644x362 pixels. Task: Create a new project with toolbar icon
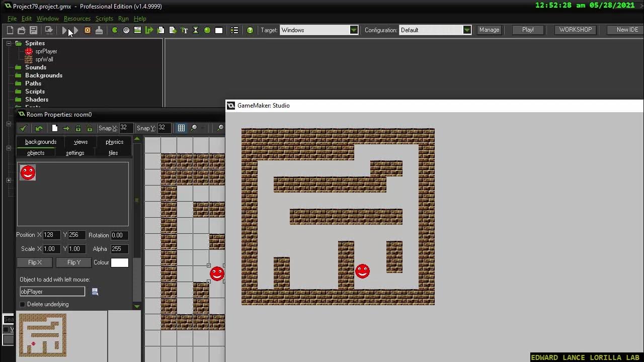pos(10,30)
